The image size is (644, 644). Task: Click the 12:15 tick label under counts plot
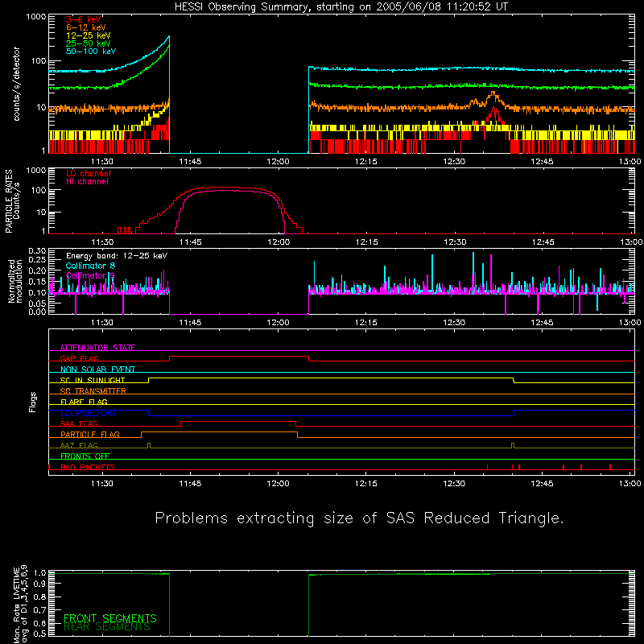366,162
